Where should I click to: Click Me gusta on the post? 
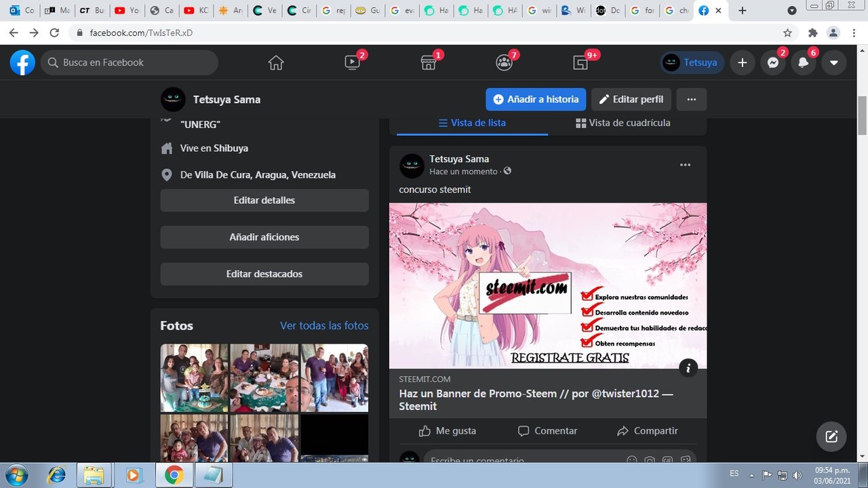click(x=448, y=431)
